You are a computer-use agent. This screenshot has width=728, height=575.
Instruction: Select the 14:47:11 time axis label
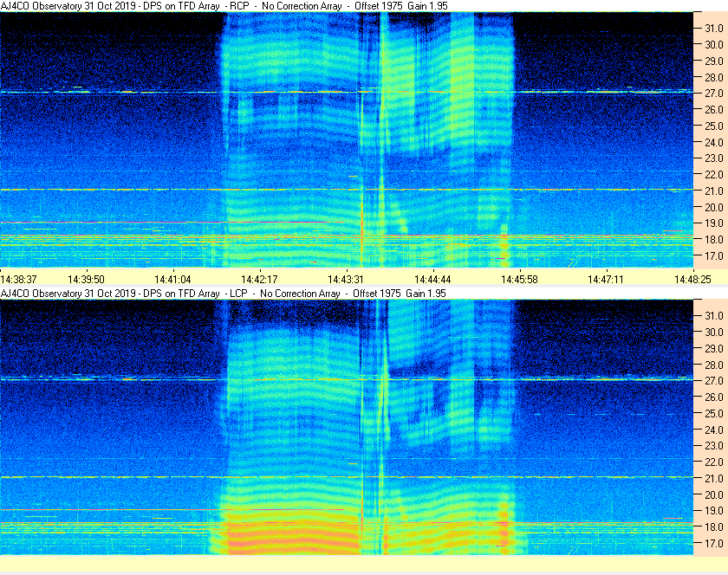606,280
